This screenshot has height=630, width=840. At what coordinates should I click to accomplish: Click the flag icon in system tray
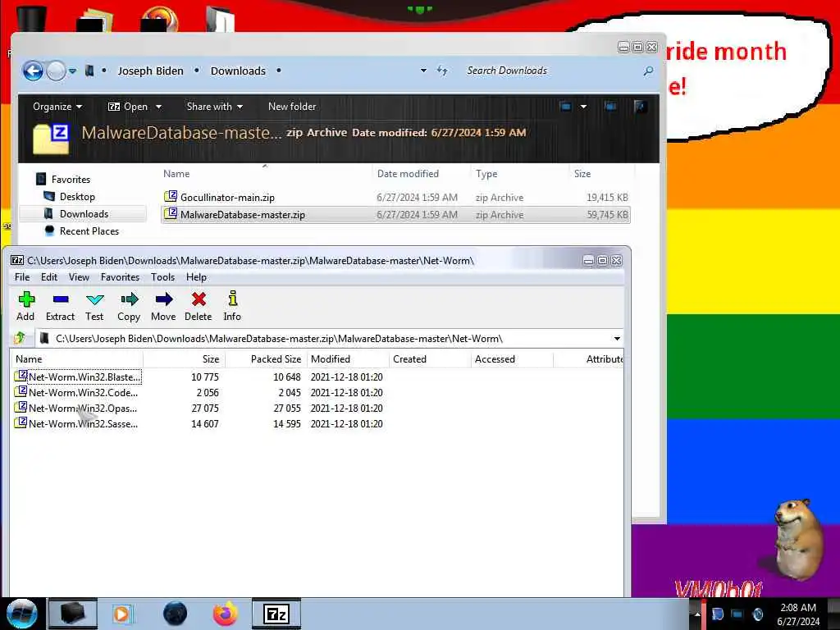pos(717,614)
